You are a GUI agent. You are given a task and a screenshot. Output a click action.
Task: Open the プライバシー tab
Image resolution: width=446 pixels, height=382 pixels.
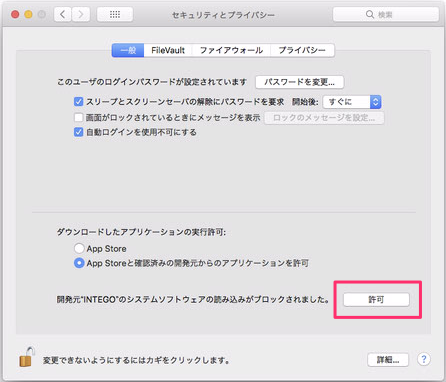coord(302,50)
